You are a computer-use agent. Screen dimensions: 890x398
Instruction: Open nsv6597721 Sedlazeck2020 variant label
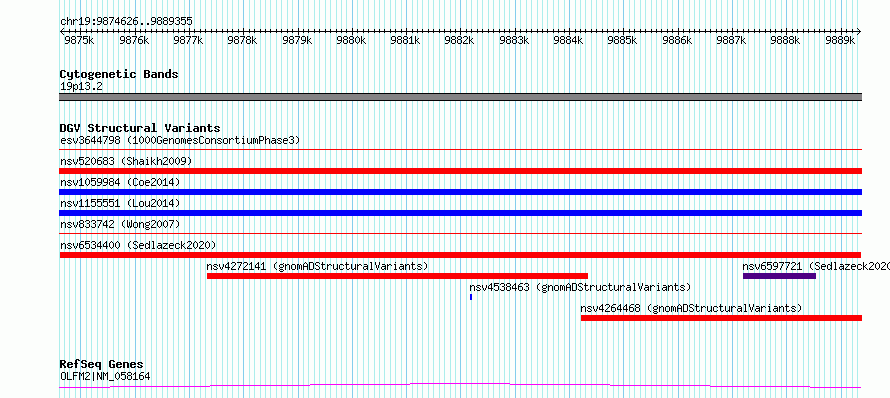(x=816, y=266)
